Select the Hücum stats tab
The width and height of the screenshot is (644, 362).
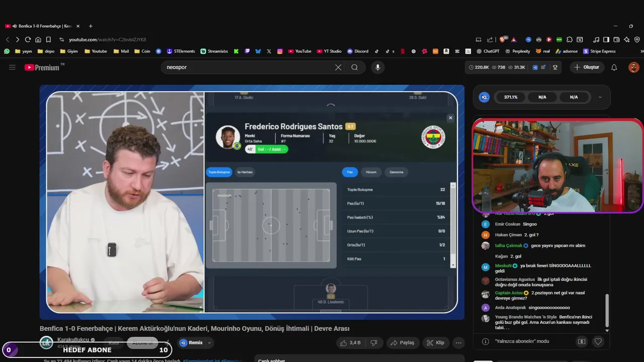click(x=371, y=172)
